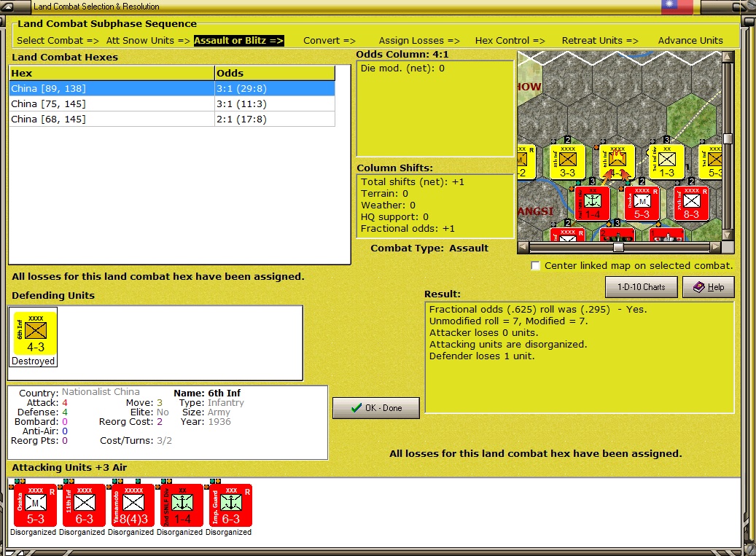Click the 2:1 (17:8) odds cell
Viewport: 756px width, 556px height.
tap(275, 120)
